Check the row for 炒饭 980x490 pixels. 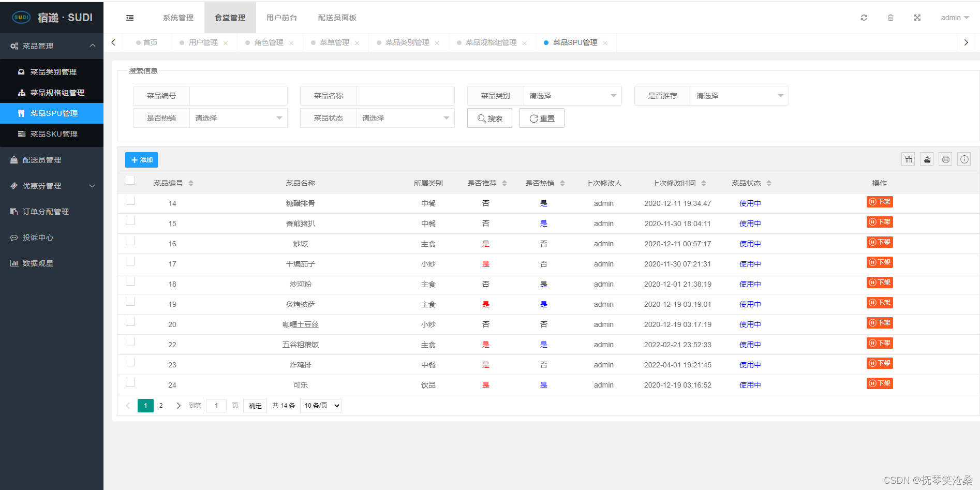(130, 241)
